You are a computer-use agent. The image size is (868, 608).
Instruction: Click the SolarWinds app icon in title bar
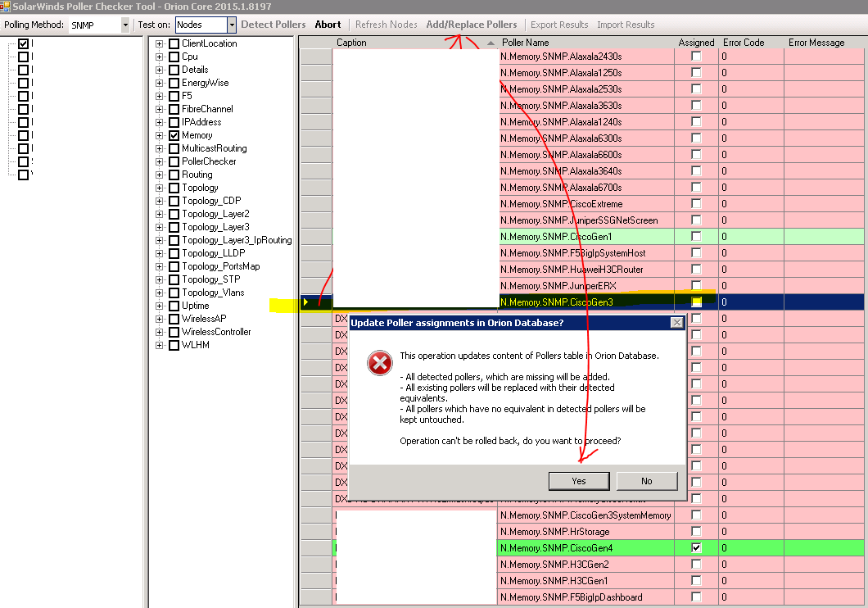5,6
